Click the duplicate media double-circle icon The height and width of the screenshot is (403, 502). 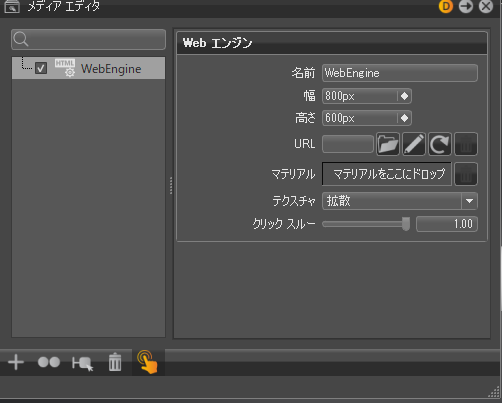coord(49,362)
